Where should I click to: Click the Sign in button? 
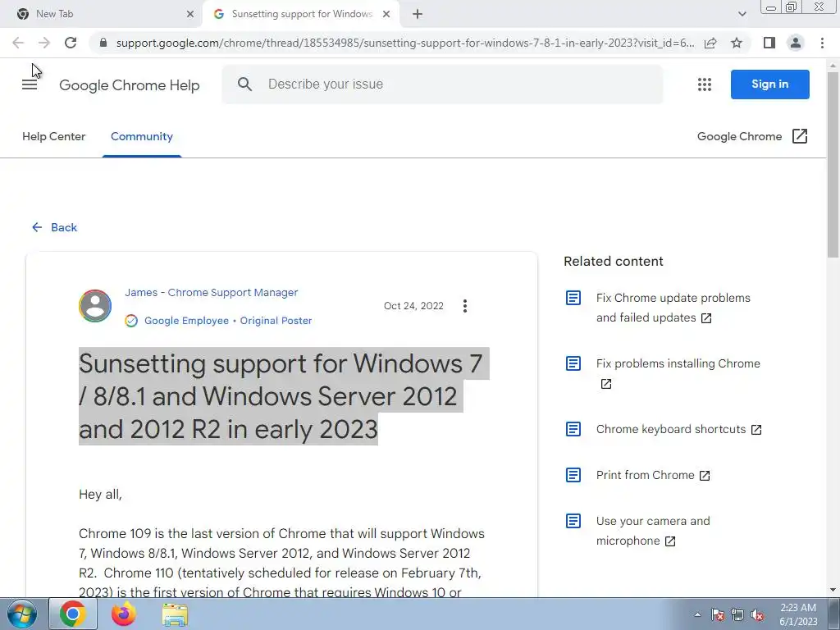(x=769, y=84)
